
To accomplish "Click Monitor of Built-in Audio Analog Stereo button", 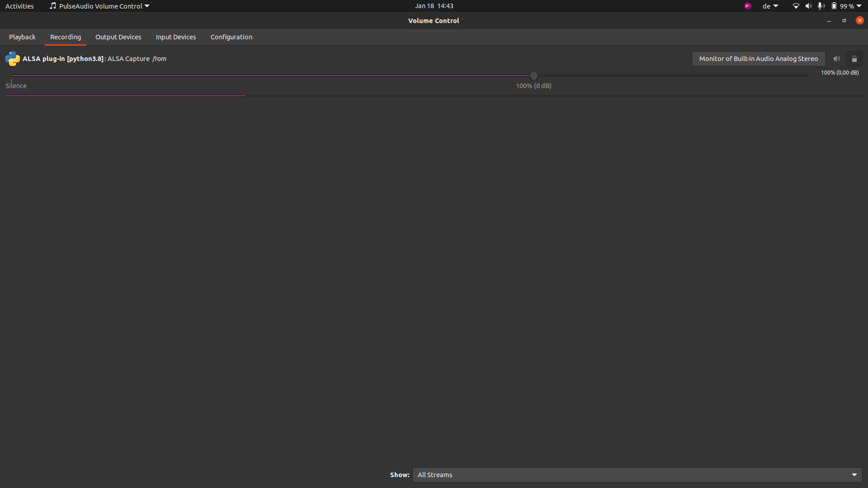I will tap(759, 59).
